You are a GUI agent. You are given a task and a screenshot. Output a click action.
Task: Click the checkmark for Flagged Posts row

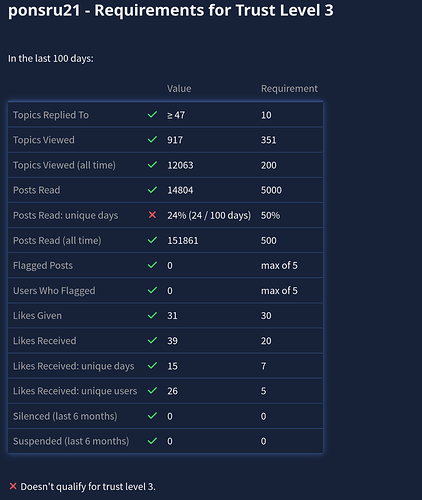coord(152,265)
